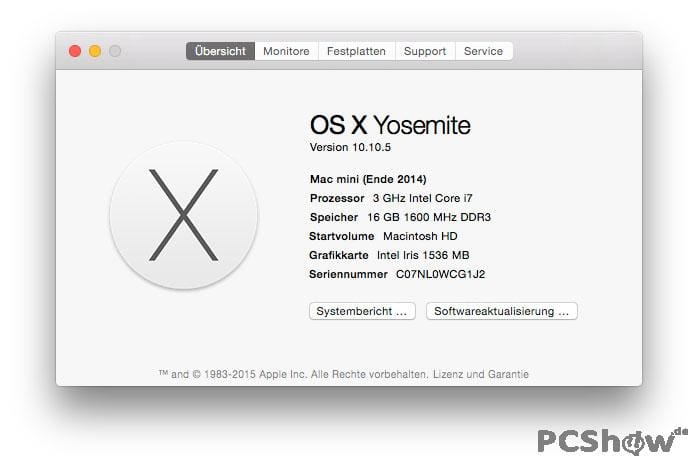Click startup volume Macintosh HD
This screenshot has height=466, width=698.
[x=420, y=236]
